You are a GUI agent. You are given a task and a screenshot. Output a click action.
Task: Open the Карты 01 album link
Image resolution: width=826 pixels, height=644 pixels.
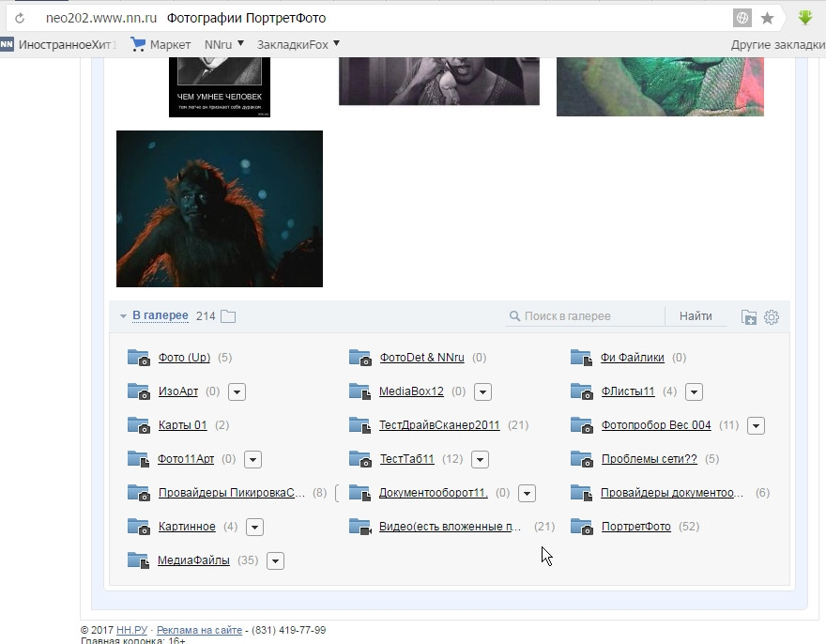pos(182,424)
